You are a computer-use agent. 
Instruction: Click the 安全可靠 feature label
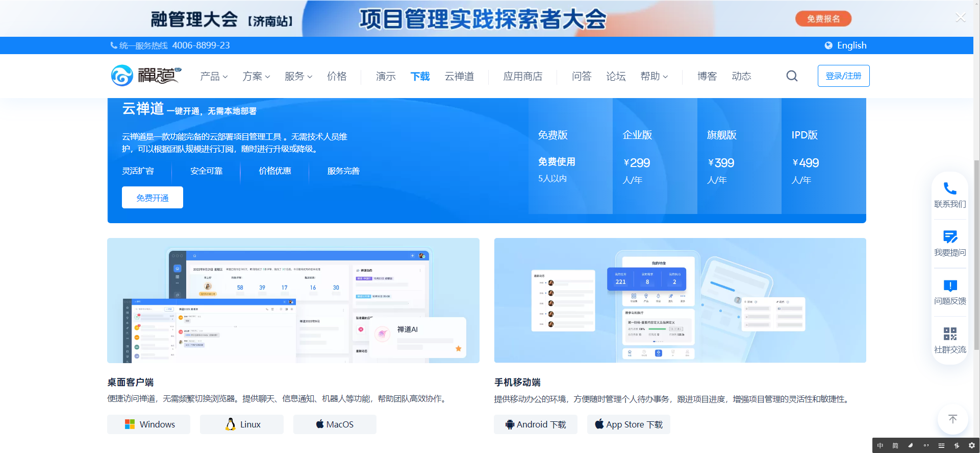pyautogui.click(x=206, y=171)
